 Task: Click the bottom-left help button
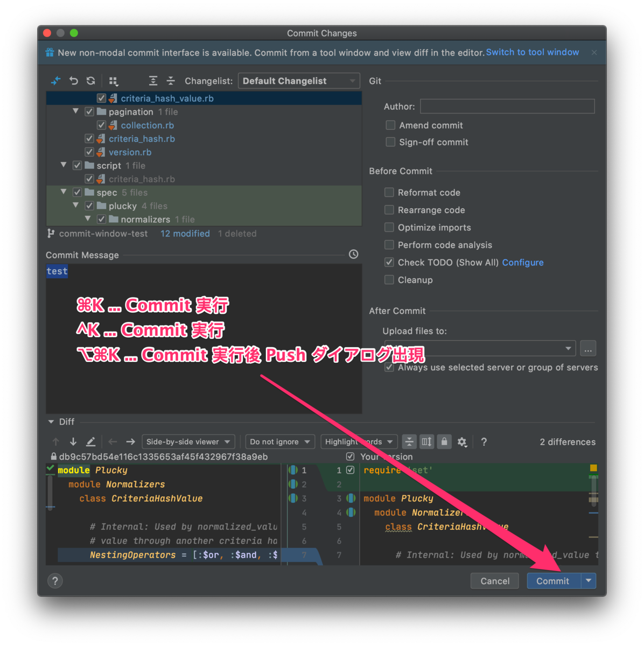[55, 581]
